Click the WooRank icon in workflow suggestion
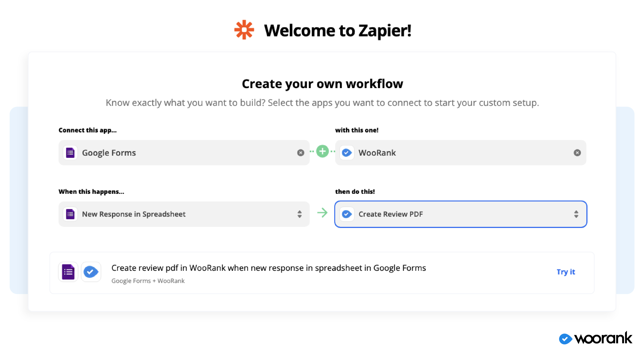This screenshot has width=644, height=358. tap(91, 272)
